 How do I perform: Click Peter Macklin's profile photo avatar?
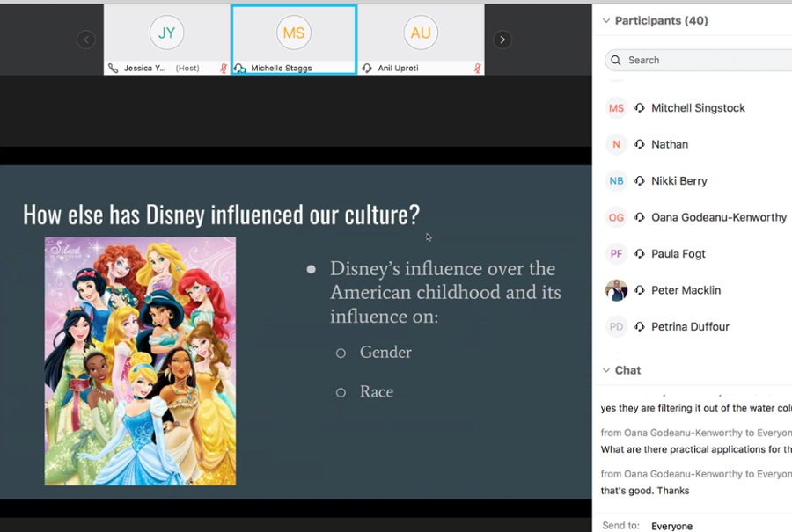pyautogui.click(x=616, y=290)
